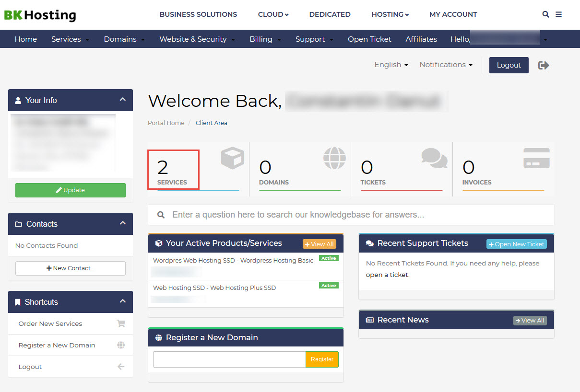Click the newspaper icon in the Recent News header
This screenshot has height=392, width=580.
click(x=370, y=320)
